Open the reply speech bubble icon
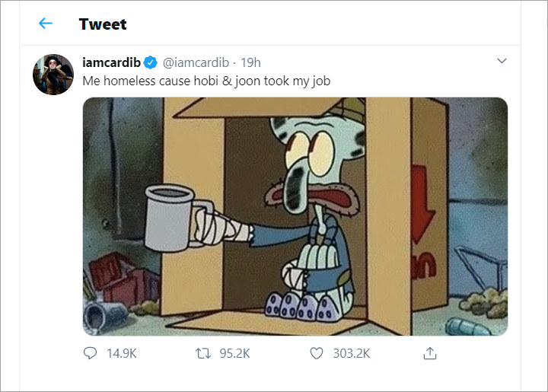The image size is (548, 392). coord(90,353)
